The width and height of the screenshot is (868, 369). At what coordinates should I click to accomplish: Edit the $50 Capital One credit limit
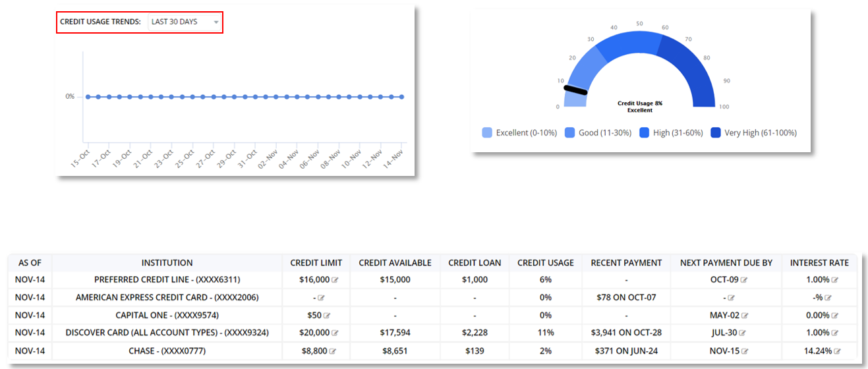[327, 316]
